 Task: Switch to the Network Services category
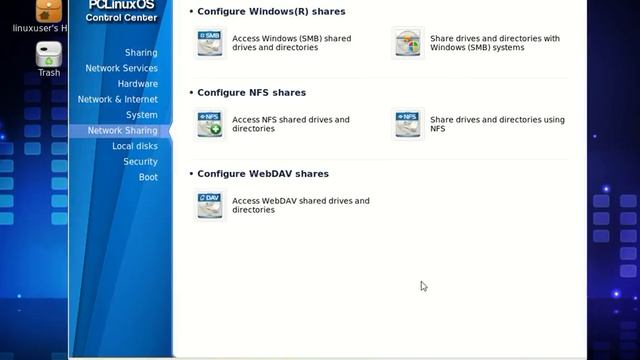pos(122,68)
